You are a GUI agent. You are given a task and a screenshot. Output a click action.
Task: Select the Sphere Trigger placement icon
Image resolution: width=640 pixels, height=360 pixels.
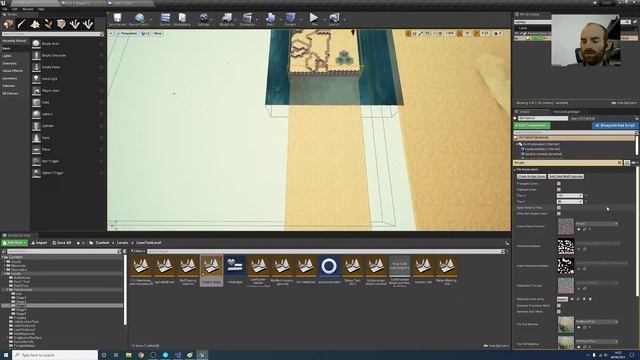36,173
